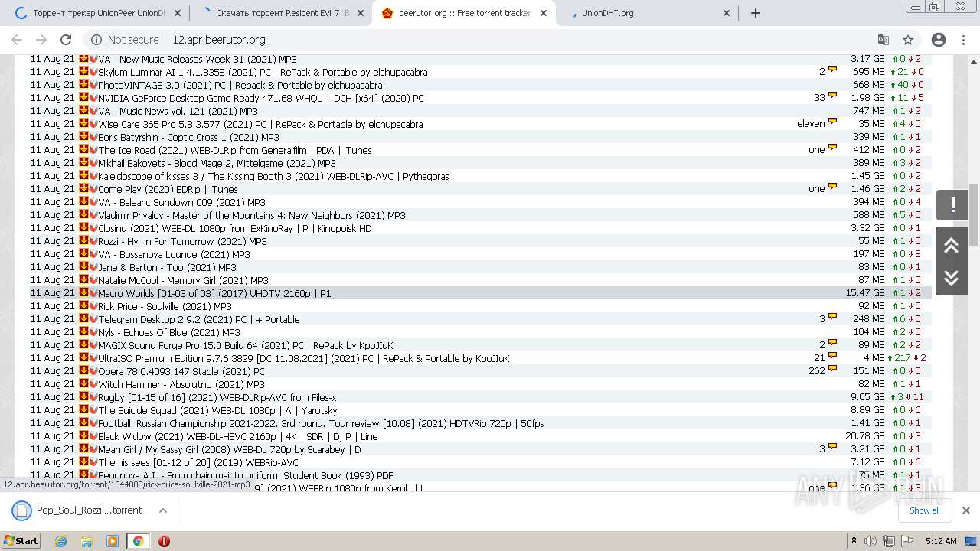
Task: Click the 15.47 GB size of Macro Worlds
Action: (x=864, y=293)
